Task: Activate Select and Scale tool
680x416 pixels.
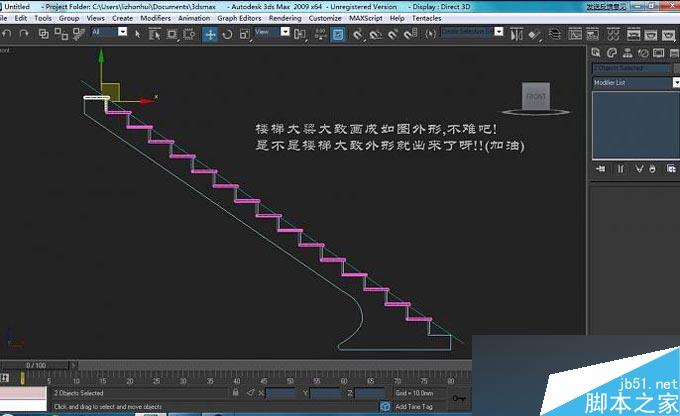Action: 245,34
